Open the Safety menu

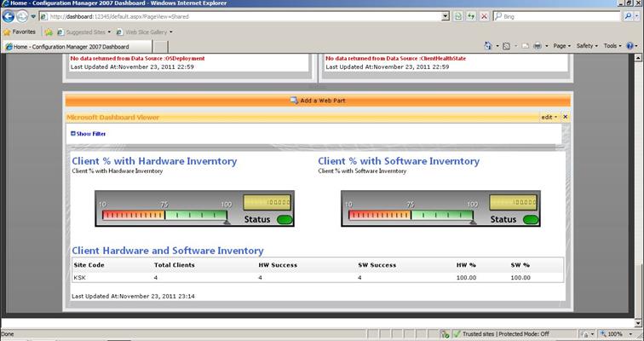587,46
